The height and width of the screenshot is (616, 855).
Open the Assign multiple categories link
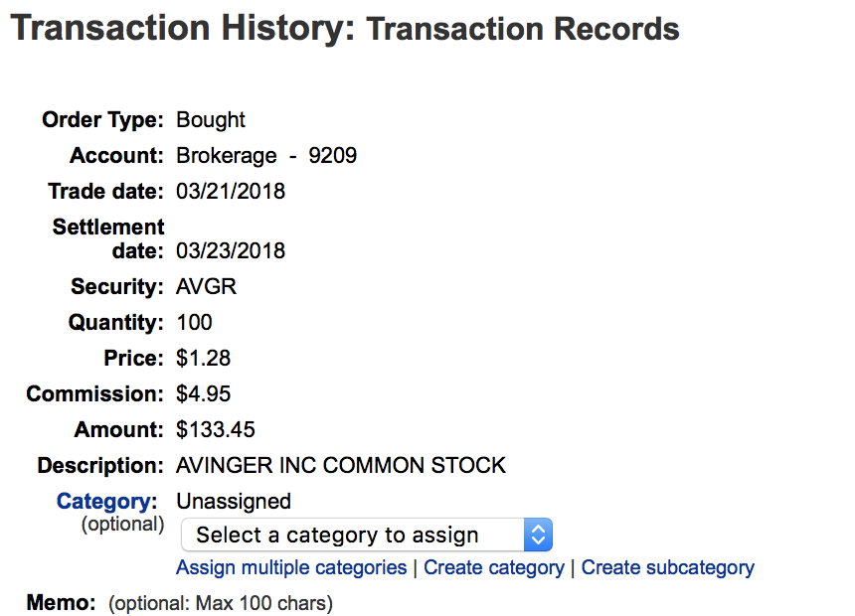pyautogui.click(x=291, y=568)
